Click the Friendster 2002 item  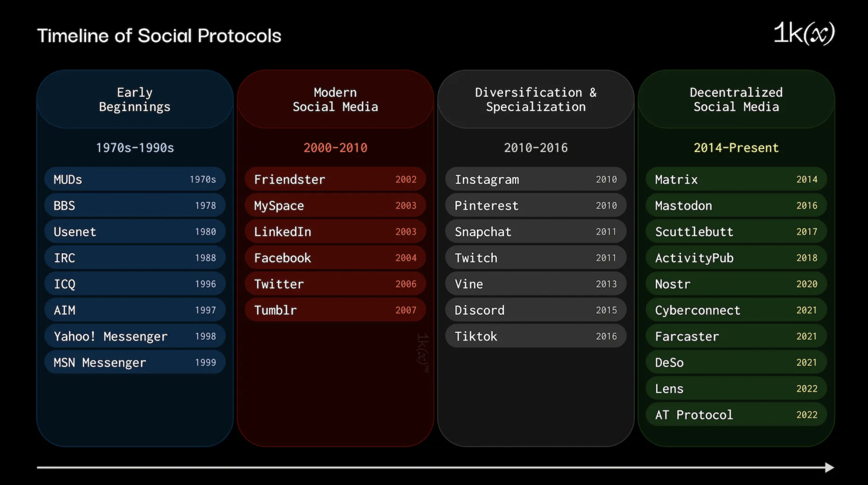[x=335, y=179]
